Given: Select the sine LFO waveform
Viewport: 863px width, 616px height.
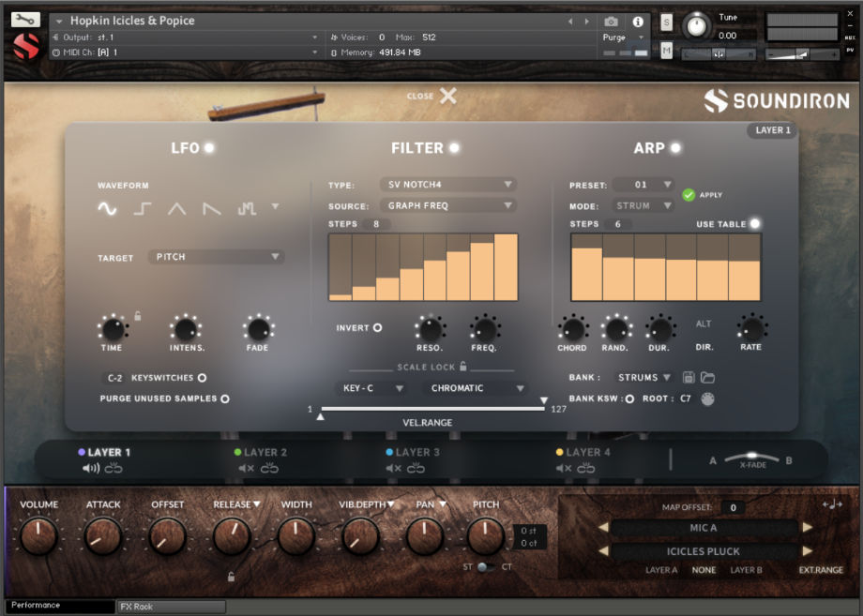Looking at the screenshot, I should coord(106,209).
